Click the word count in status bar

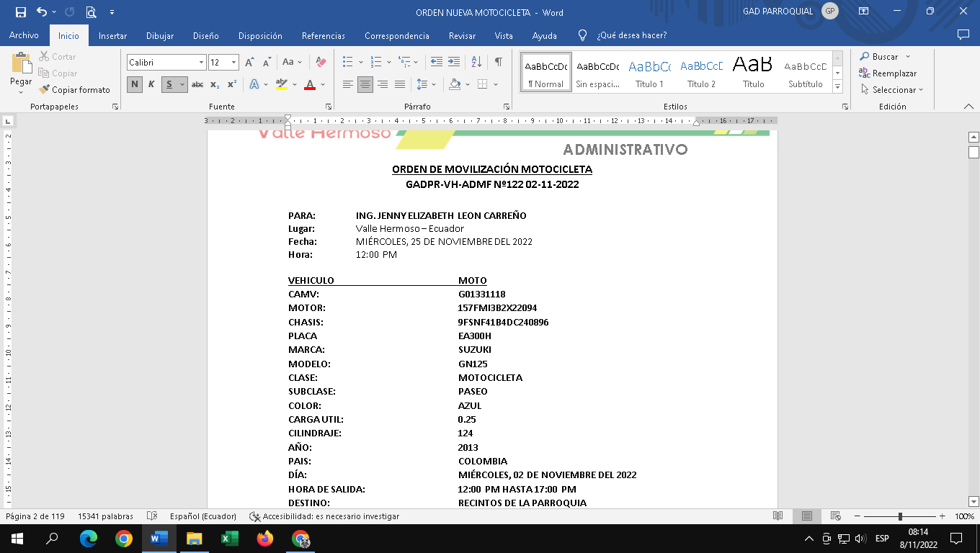pyautogui.click(x=105, y=516)
